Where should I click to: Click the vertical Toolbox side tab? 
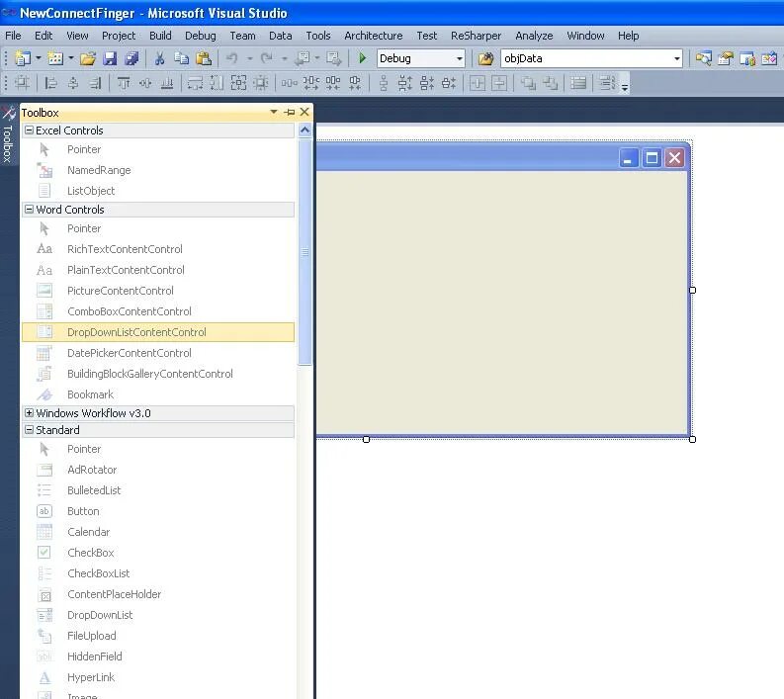[9, 135]
